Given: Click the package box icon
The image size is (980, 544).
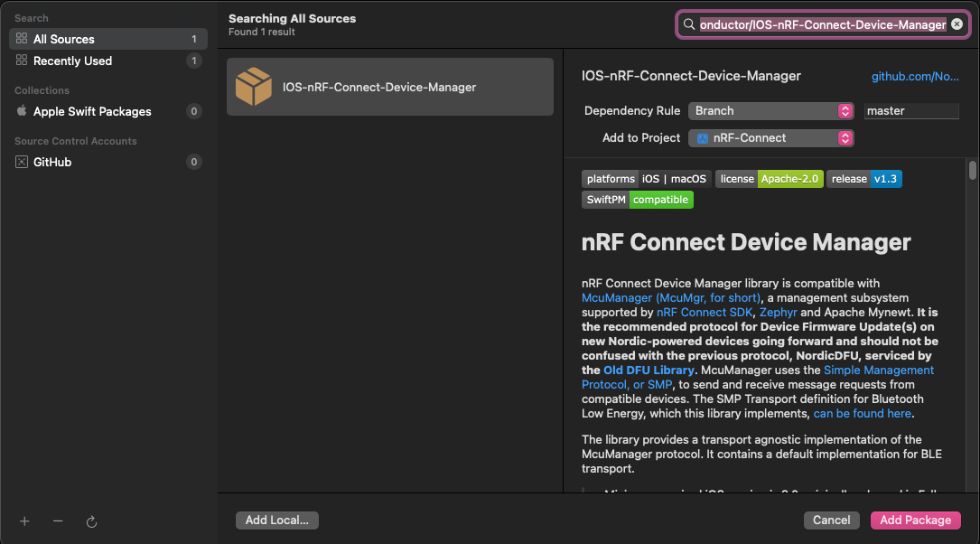Looking at the screenshot, I should coord(254,86).
